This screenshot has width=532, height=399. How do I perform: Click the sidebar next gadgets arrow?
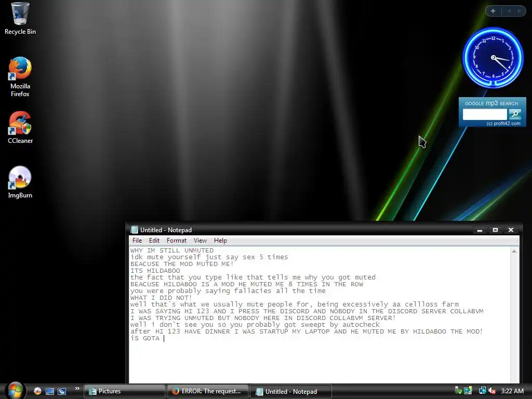(519, 11)
